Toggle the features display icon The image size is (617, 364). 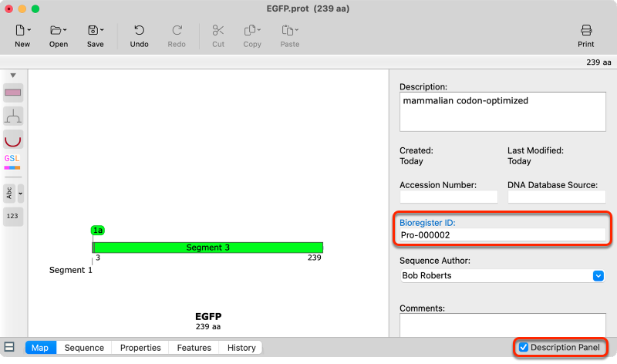(x=13, y=93)
